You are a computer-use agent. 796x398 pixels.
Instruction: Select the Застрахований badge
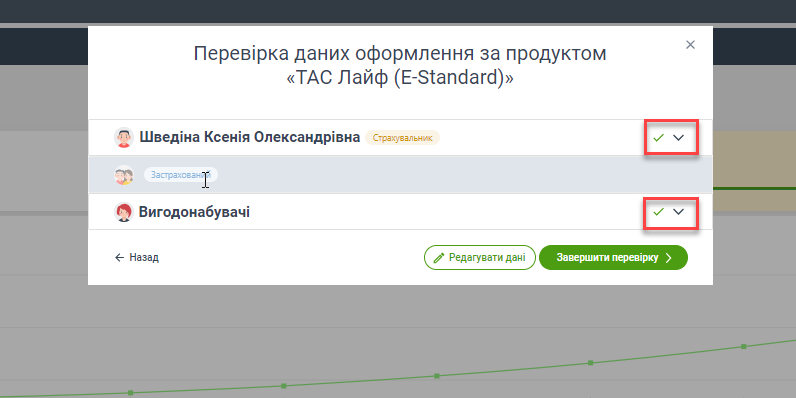click(181, 175)
